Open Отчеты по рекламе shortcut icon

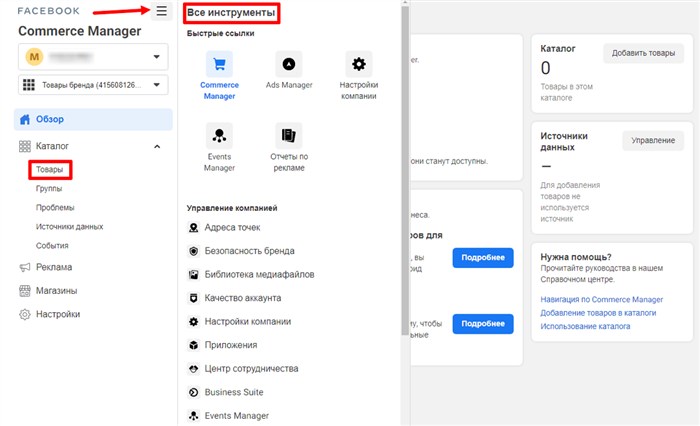(x=289, y=135)
